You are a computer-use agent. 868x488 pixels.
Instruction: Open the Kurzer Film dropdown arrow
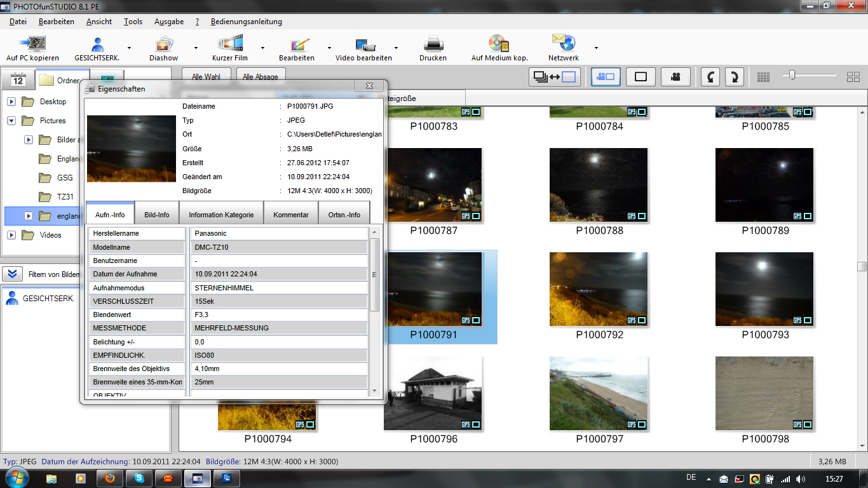(x=262, y=48)
